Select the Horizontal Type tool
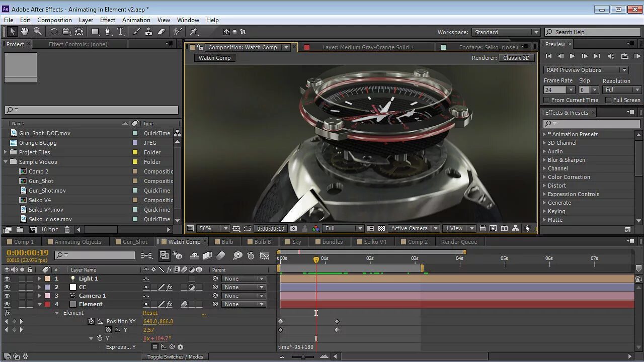Viewport: 644px width, 362px height. (121, 32)
